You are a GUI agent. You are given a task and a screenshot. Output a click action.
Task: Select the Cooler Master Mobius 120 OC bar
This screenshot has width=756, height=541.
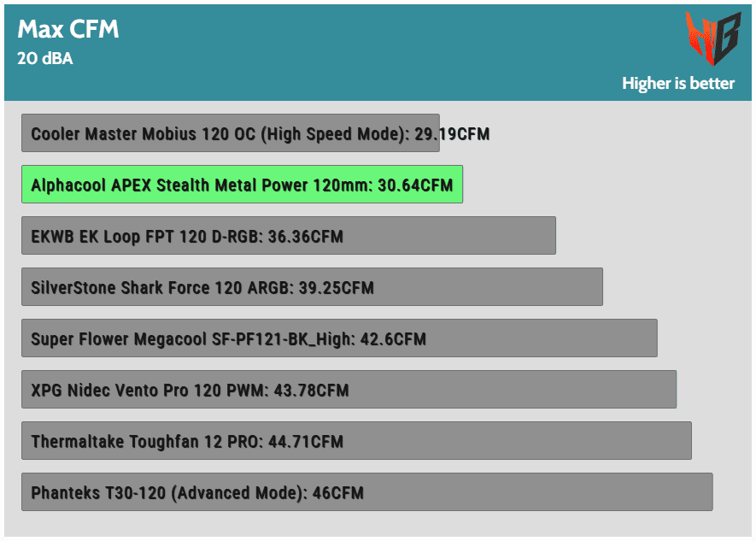pyautogui.click(x=231, y=133)
